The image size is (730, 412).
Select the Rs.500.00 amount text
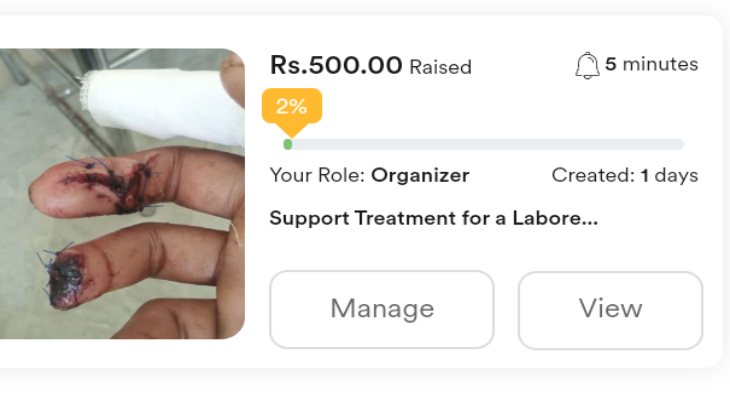coord(335,66)
